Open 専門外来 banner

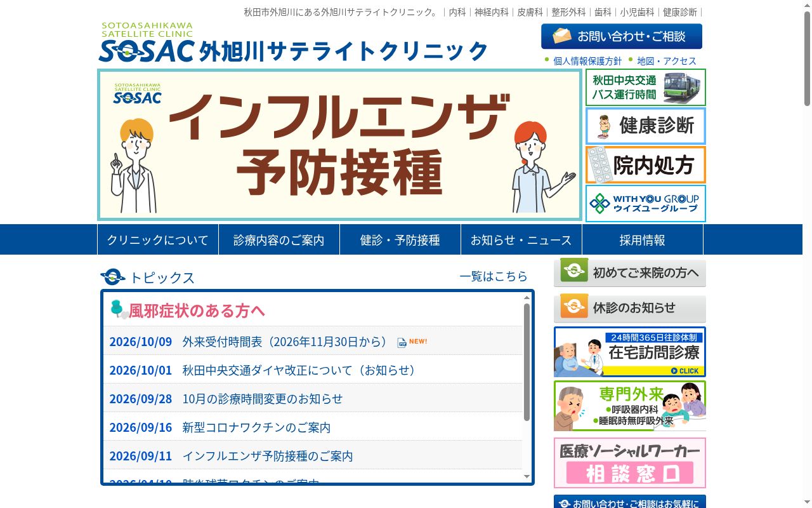click(x=630, y=406)
